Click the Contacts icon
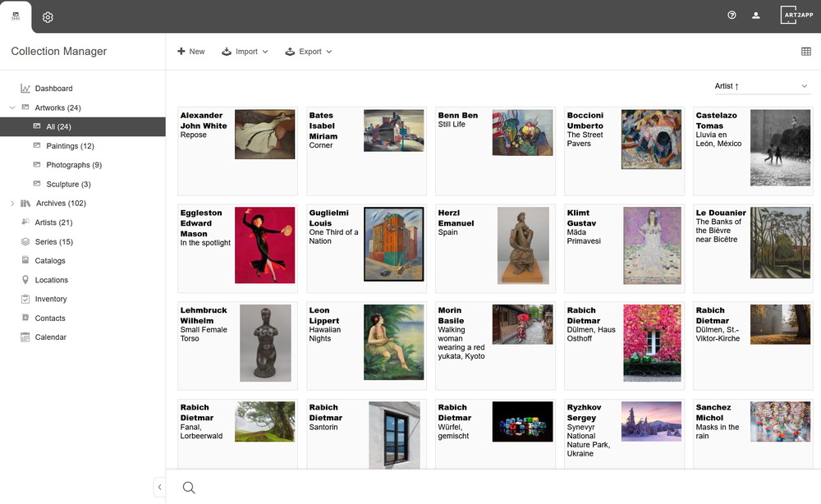 click(x=25, y=318)
